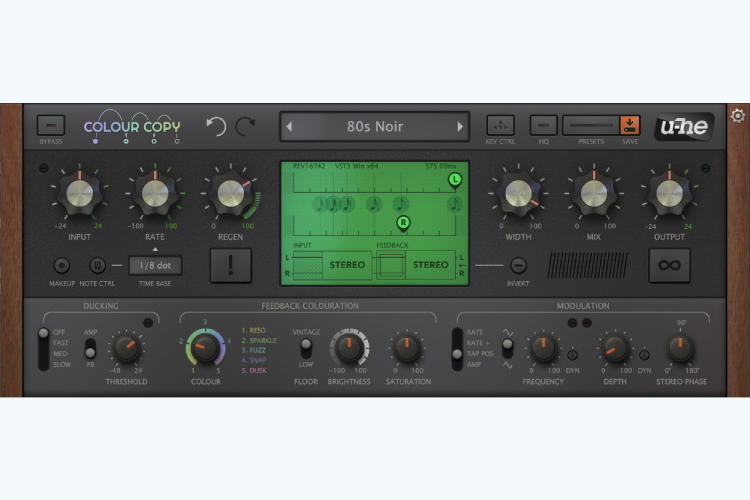Go to previous preset with left arrow
Viewport: 750px width, 500px height.
(289, 127)
